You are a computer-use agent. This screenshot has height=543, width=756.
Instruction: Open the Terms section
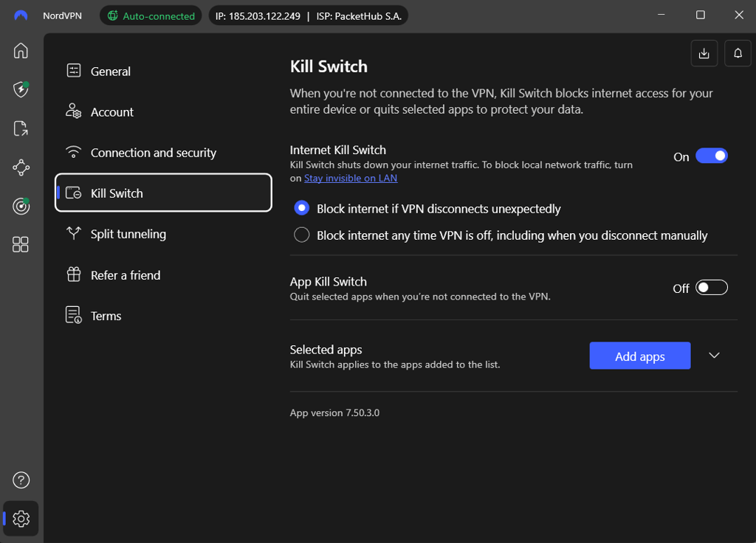(x=163, y=316)
